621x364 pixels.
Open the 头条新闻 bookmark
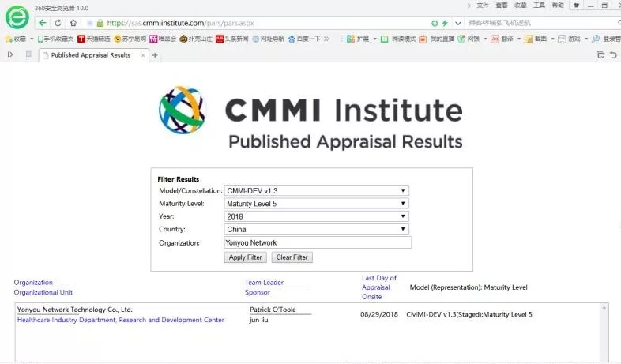[x=232, y=39]
